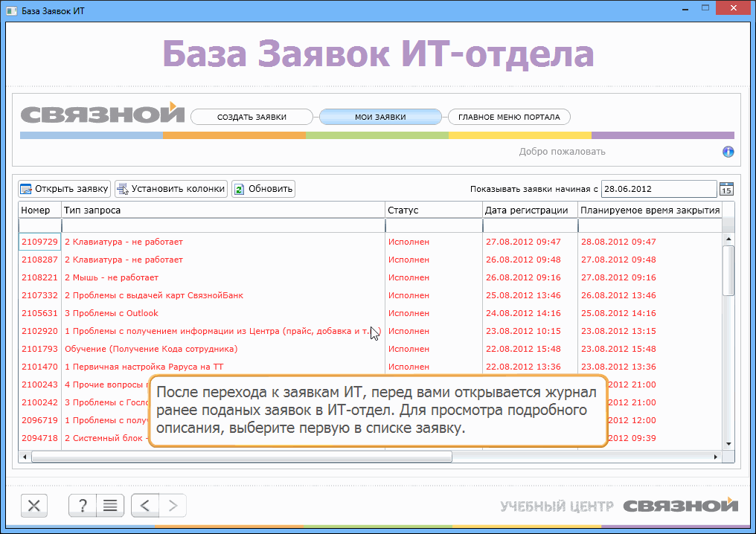Click the date field showing 28.06.2012
Image resolution: width=756 pixels, height=534 pixels.
[x=659, y=189]
